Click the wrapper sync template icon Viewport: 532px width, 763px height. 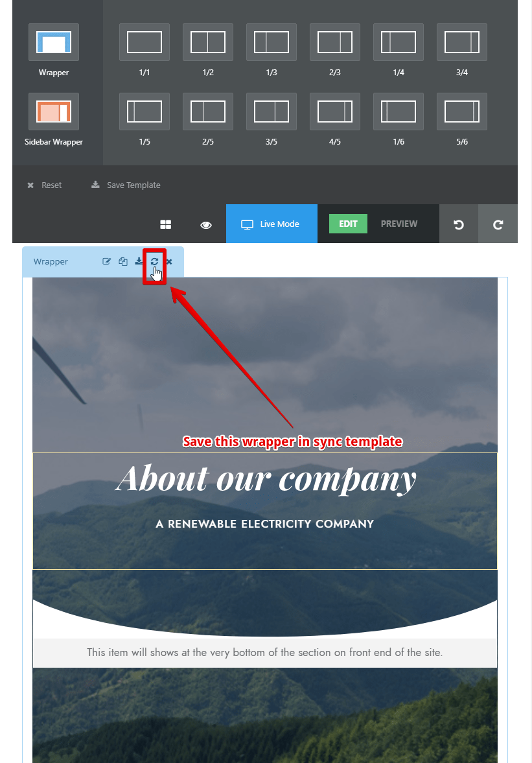[x=154, y=261]
